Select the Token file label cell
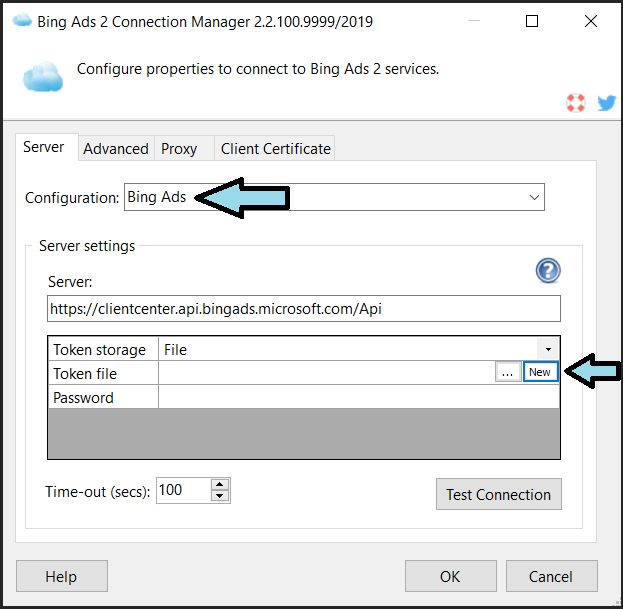The width and height of the screenshot is (623, 609). 103,373
